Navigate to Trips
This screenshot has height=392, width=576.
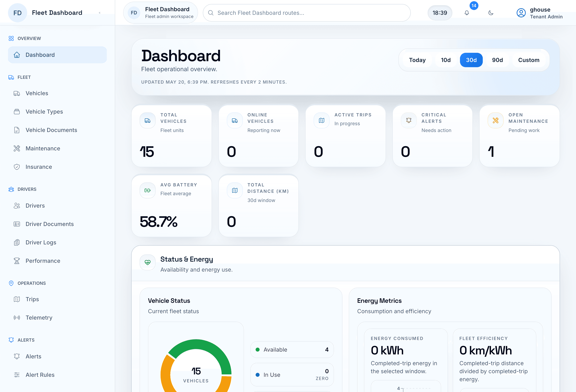(x=58, y=299)
